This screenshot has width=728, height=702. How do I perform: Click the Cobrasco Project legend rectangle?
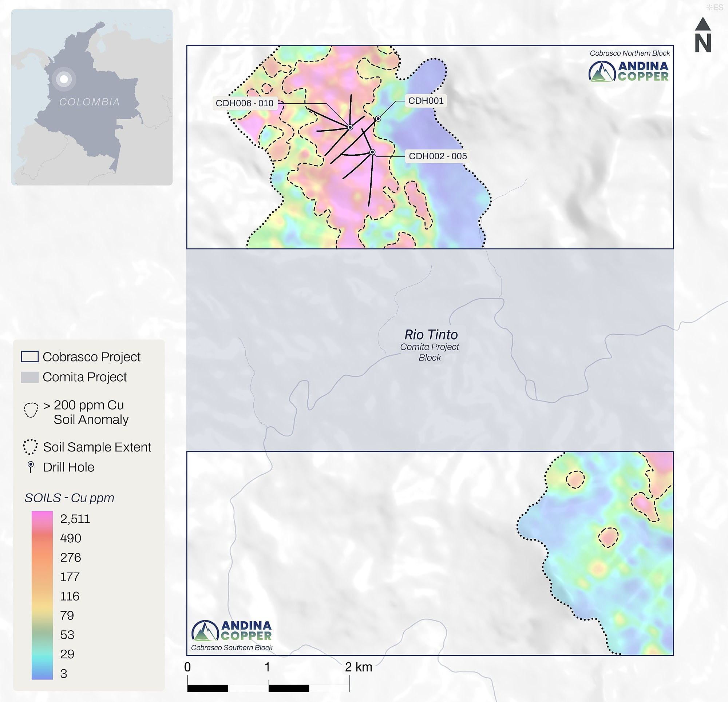tap(30, 356)
